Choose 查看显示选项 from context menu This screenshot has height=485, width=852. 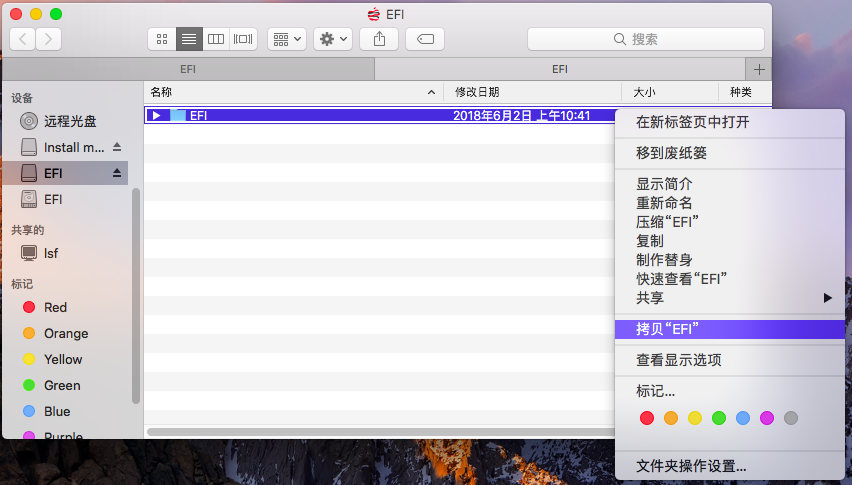[x=730, y=360]
